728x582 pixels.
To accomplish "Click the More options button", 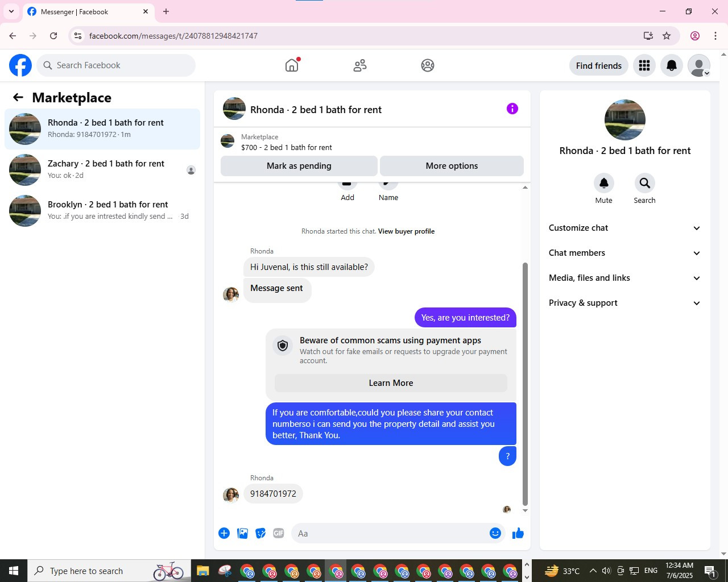I will [452, 166].
